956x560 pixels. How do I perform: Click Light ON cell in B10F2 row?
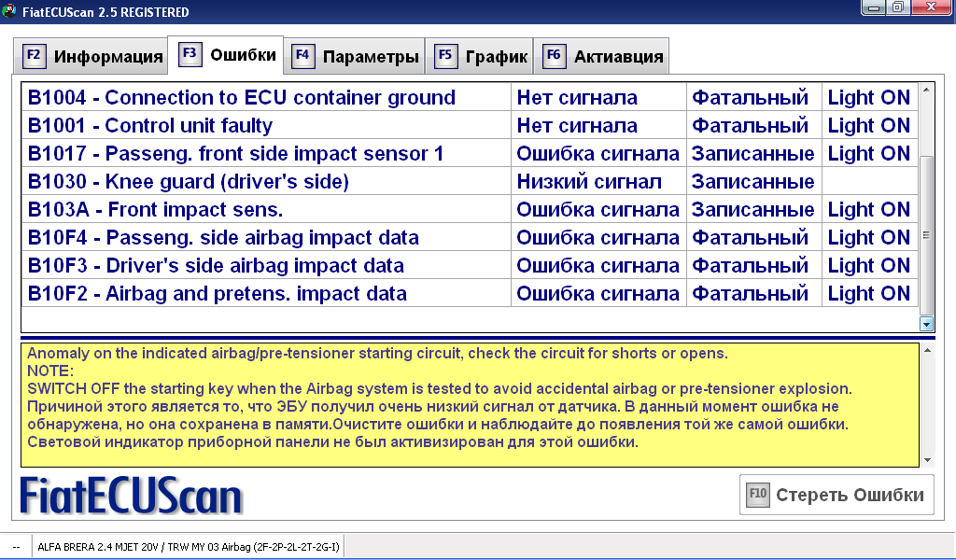(869, 294)
